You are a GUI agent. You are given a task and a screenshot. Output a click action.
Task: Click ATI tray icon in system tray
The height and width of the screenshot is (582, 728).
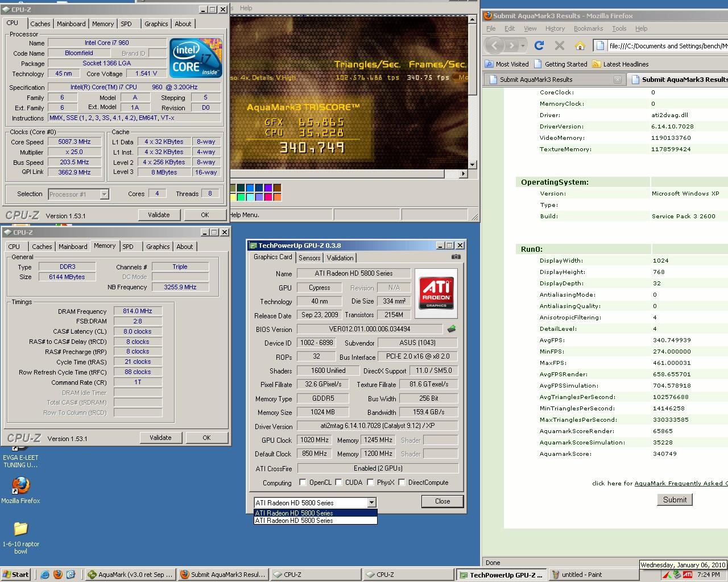coord(688,575)
